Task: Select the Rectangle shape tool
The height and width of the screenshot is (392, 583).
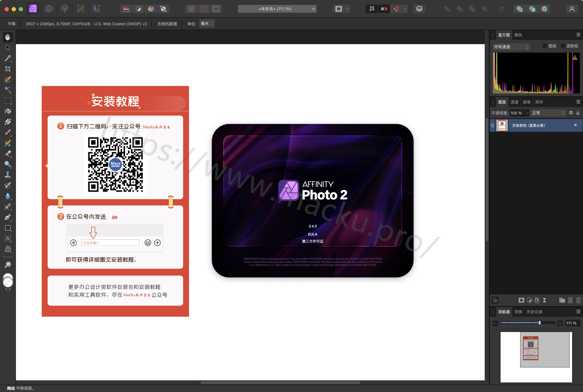Action: pos(8,228)
